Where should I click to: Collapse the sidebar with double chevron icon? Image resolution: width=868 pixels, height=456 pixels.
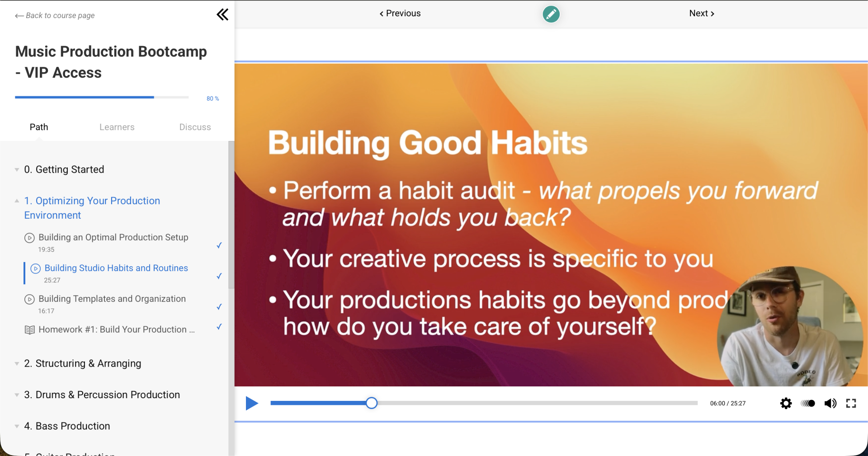coord(222,14)
